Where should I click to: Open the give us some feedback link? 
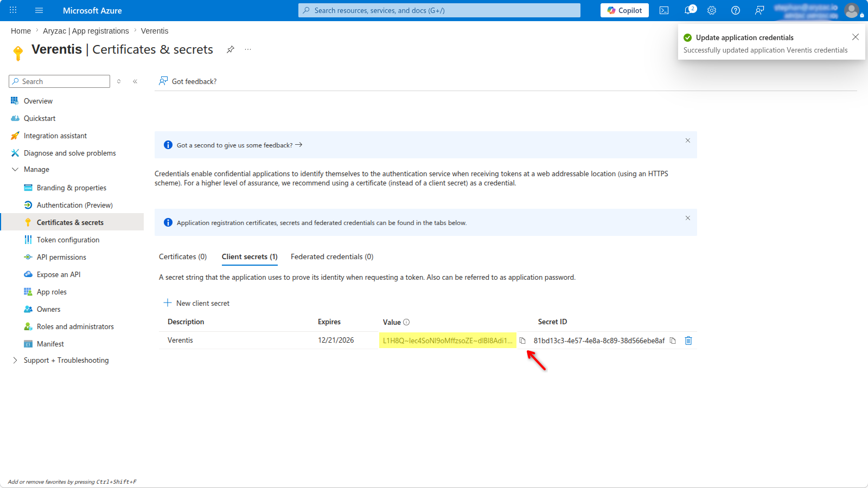tap(239, 145)
